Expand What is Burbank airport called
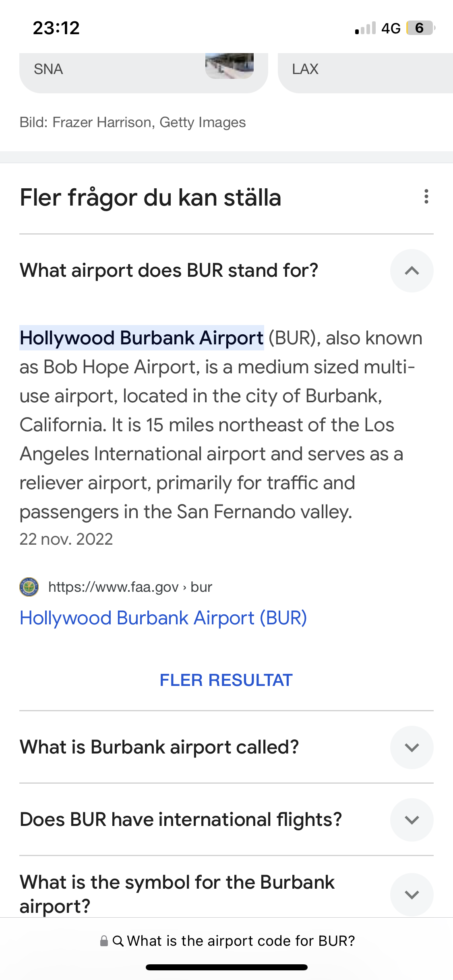Image resolution: width=453 pixels, height=980 pixels. tap(412, 747)
